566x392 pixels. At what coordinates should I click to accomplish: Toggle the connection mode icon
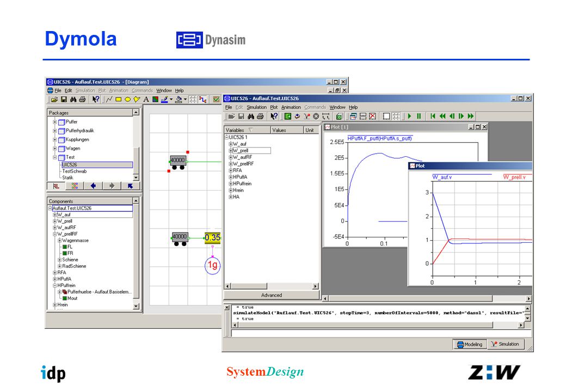click(x=202, y=99)
